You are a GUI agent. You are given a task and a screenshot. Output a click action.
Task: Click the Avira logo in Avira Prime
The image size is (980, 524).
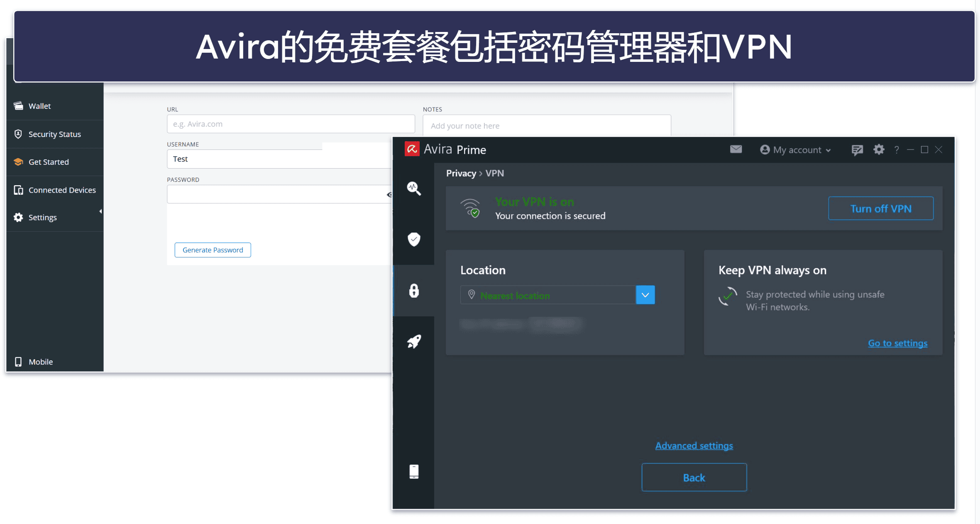point(412,149)
